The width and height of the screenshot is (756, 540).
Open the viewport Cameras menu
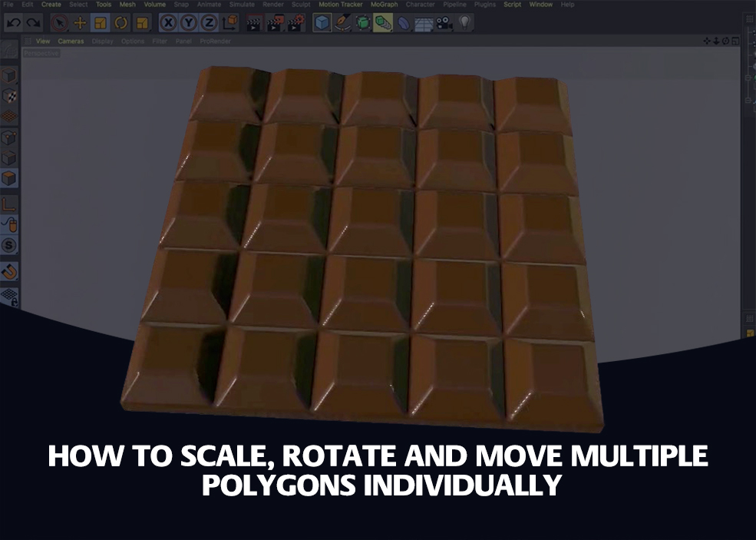pyautogui.click(x=71, y=41)
